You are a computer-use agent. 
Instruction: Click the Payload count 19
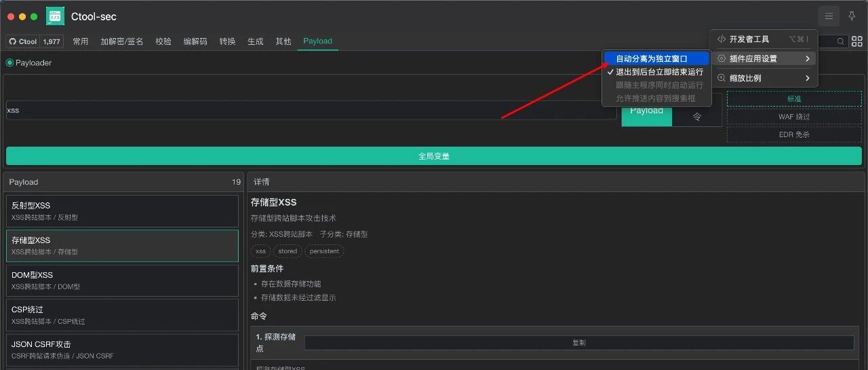pyautogui.click(x=236, y=182)
